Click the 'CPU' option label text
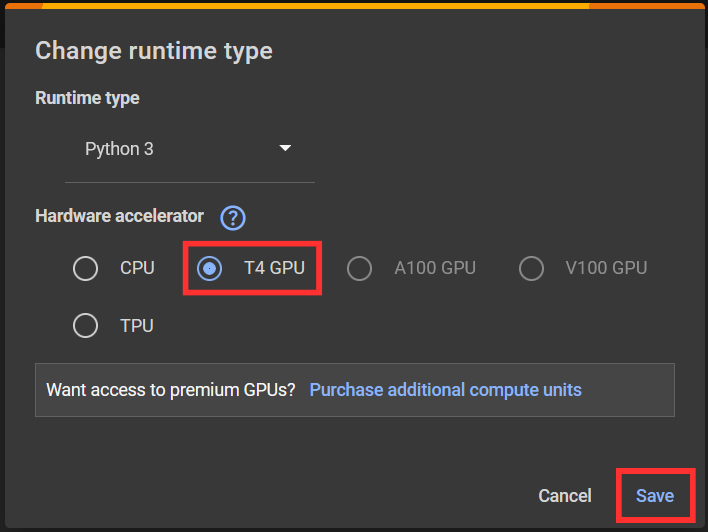This screenshot has width=708, height=532. coord(137,268)
